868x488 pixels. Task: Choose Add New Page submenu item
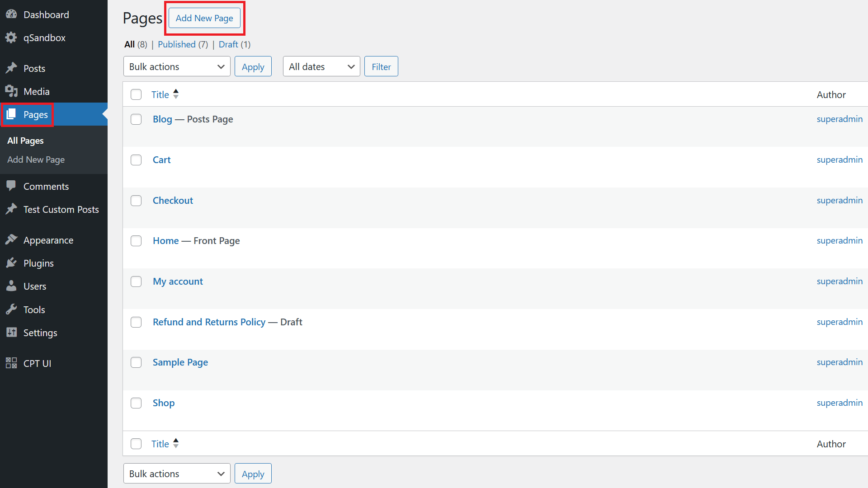point(36,160)
